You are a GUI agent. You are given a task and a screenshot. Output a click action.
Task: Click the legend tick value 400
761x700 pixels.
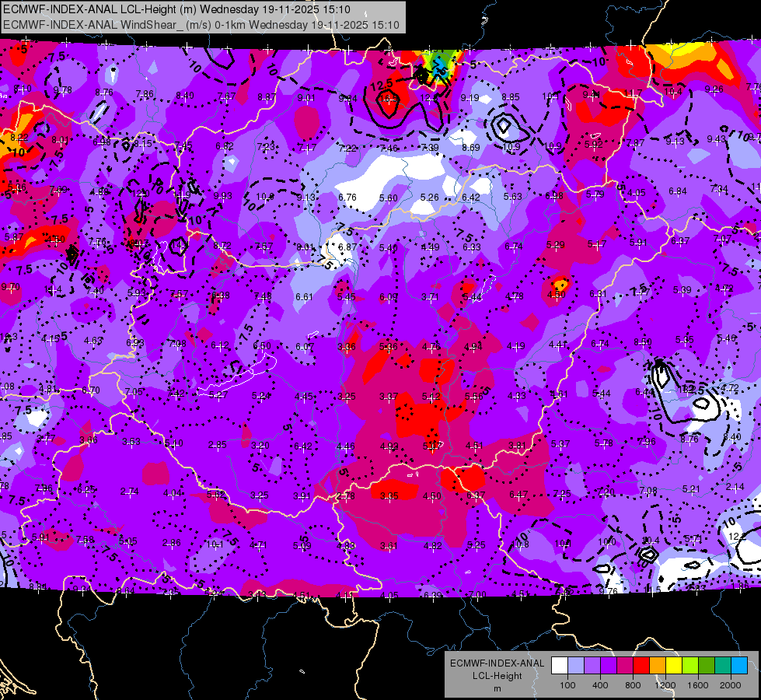[x=600, y=685]
